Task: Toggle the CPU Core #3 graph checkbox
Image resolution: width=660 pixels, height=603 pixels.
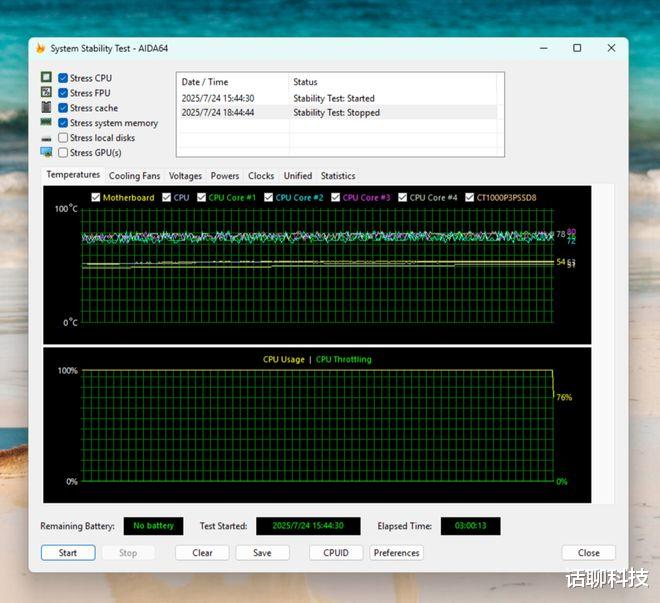Action: (335, 197)
